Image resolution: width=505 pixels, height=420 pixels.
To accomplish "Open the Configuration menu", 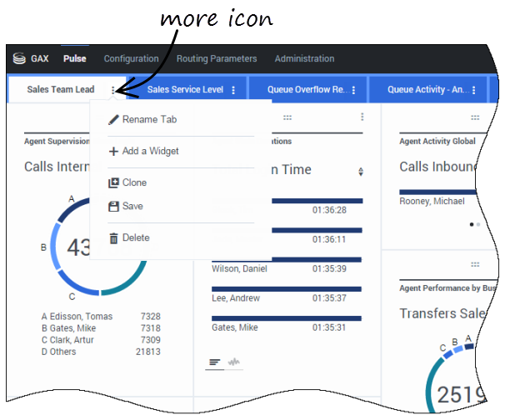I will (131, 58).
